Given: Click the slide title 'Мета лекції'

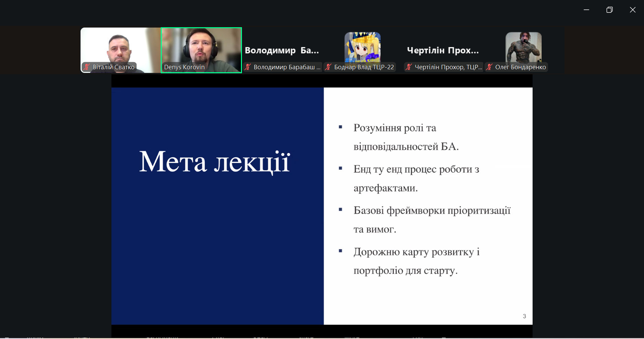Looking at the screenshot, I should [x=214, y=162].
